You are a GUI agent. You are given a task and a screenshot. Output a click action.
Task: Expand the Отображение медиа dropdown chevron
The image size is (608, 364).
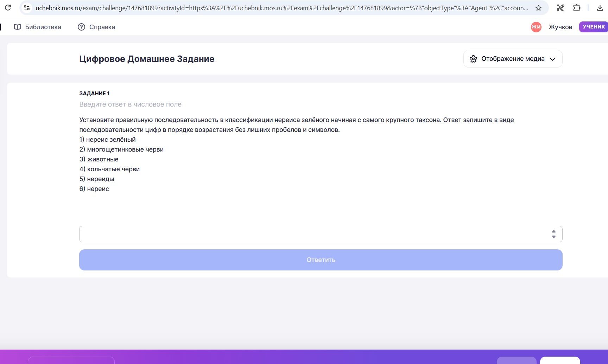click(x=553, y=59)
